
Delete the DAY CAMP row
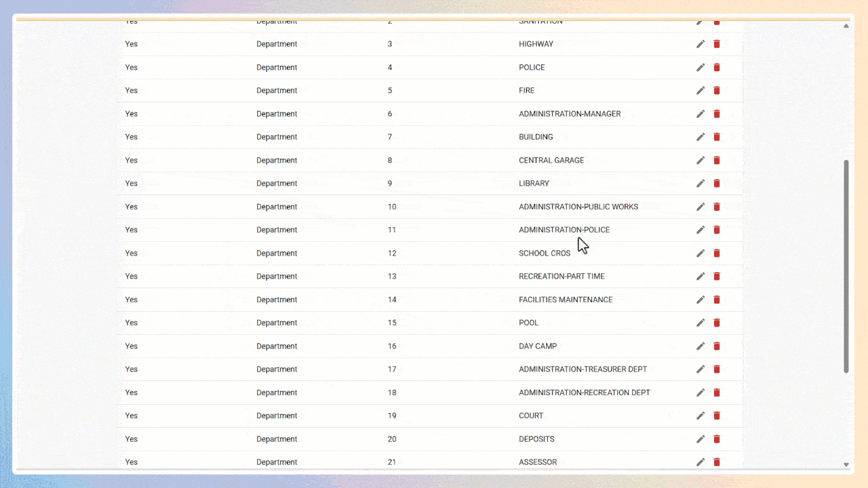717,346
